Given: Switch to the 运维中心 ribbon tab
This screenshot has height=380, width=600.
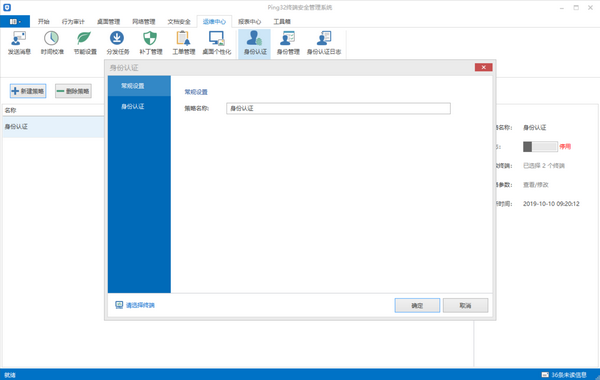Looking at the screenshot, I should [x=214, y=21].
